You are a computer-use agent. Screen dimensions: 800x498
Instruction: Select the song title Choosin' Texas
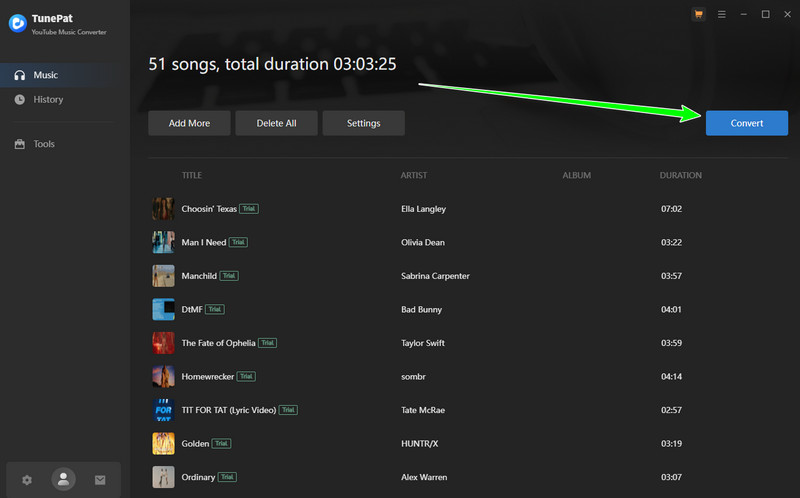pos(209,209)
